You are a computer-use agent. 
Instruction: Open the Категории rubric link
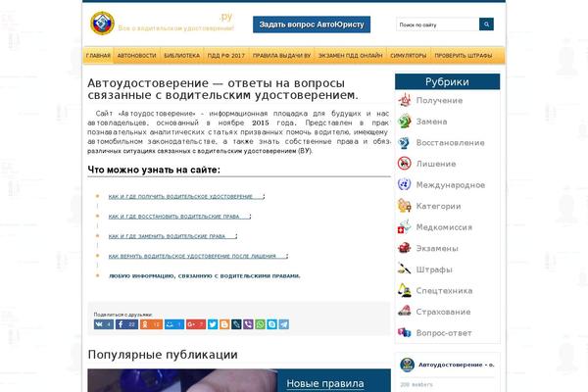[438, 206]
